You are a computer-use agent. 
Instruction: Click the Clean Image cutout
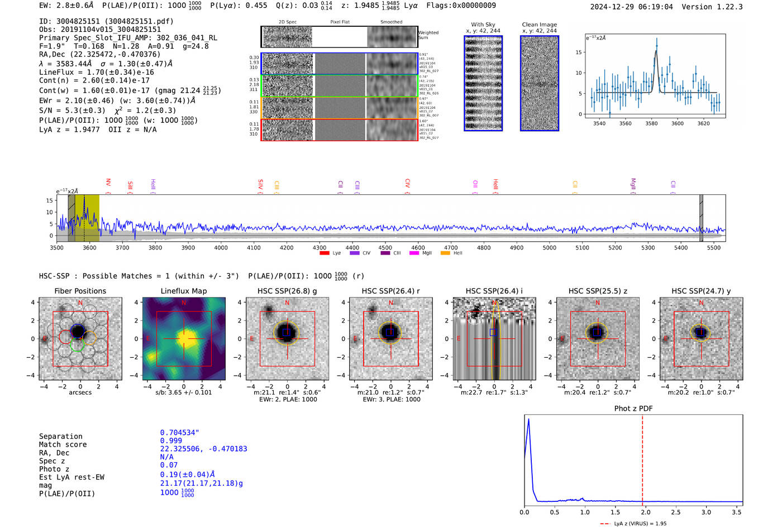click(x=540, y=83)
